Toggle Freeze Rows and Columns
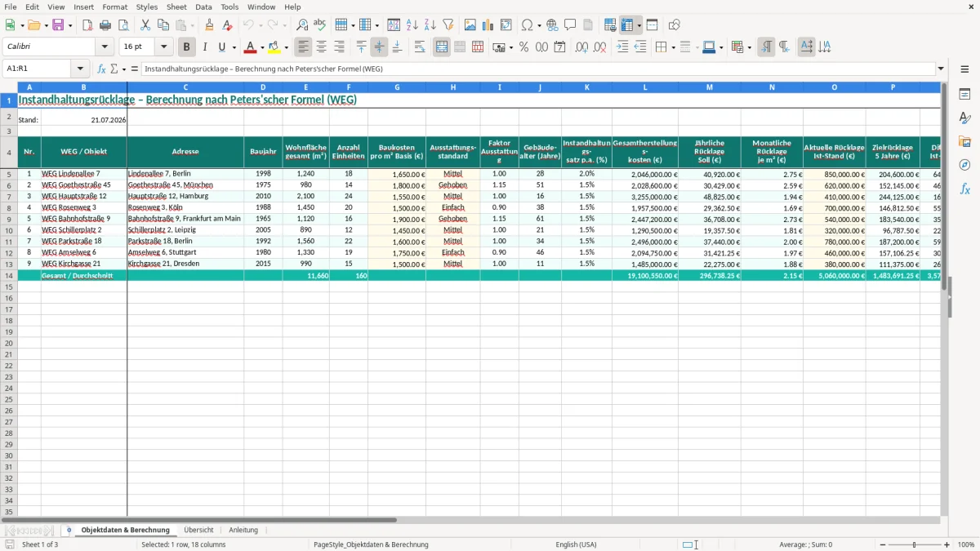This screenshot has width=980, height=551. coord(627,25)
